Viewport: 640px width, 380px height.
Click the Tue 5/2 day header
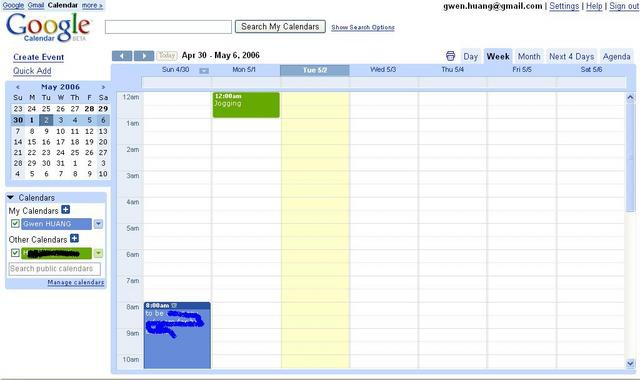[315, 70]
